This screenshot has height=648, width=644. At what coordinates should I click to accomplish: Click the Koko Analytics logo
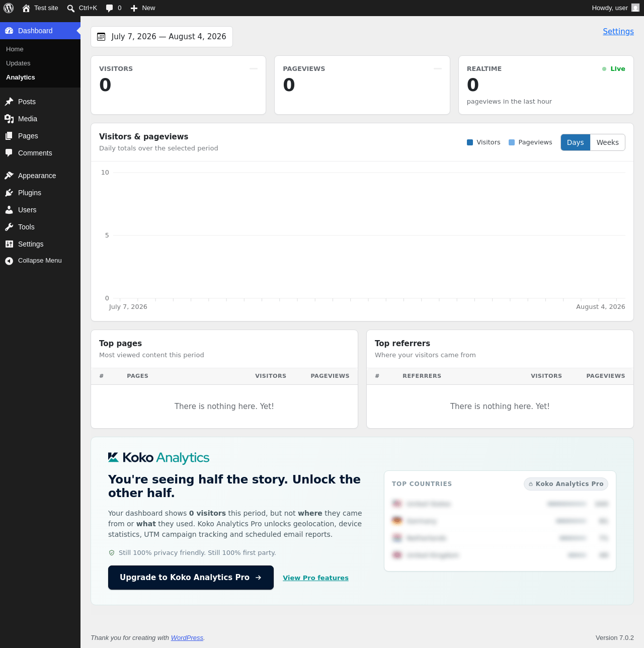tap(158, 457)
